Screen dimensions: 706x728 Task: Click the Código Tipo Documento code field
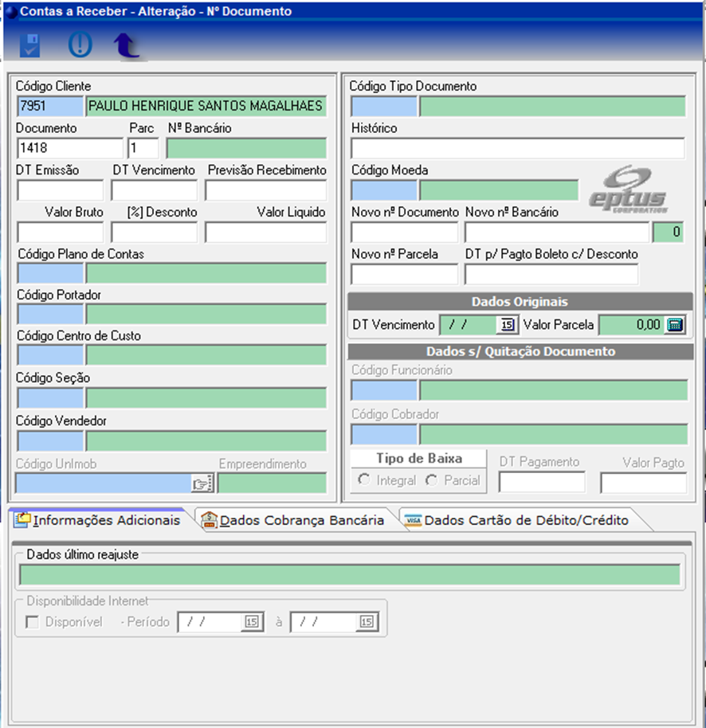click(x=384, y=107)
